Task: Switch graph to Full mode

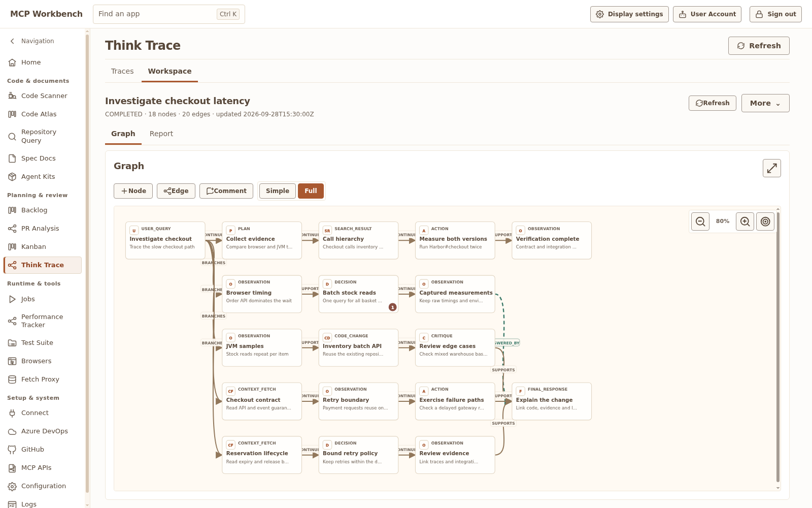Action: point(311,191)
